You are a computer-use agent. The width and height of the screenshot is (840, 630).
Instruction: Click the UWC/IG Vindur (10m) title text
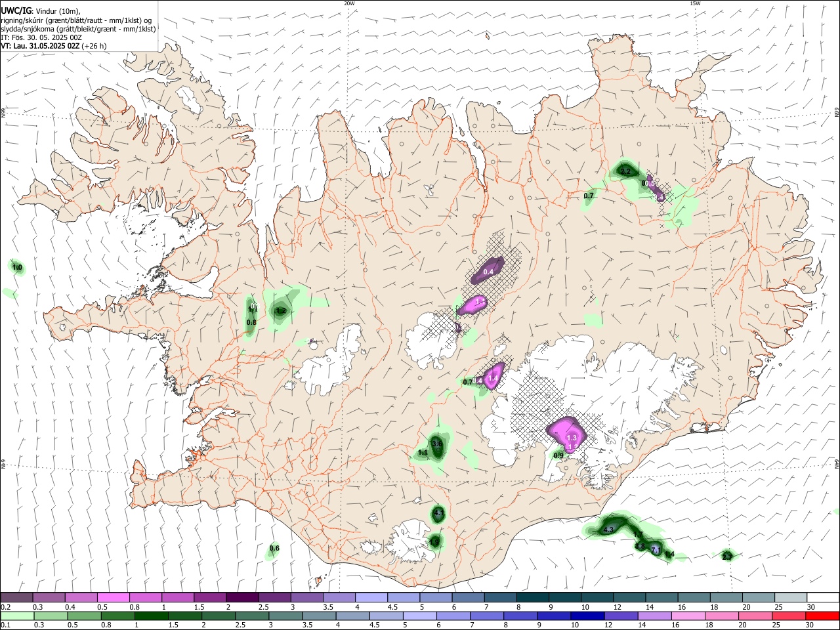41,11
